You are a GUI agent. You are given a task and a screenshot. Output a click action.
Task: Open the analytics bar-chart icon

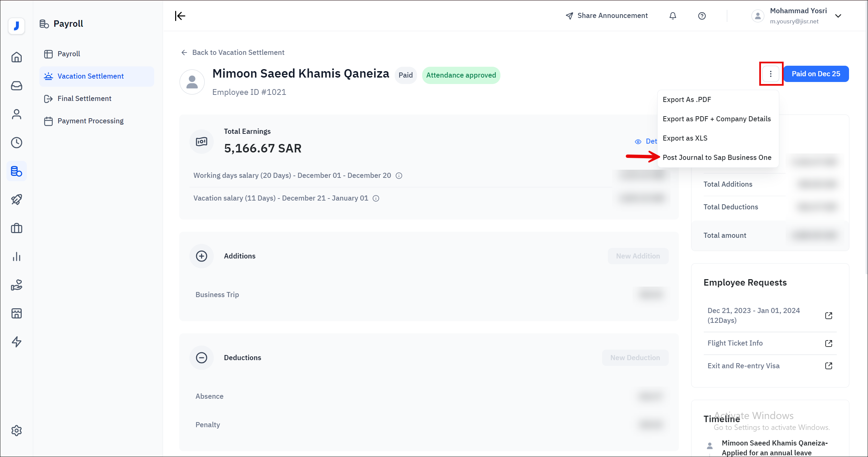point(16,256)
